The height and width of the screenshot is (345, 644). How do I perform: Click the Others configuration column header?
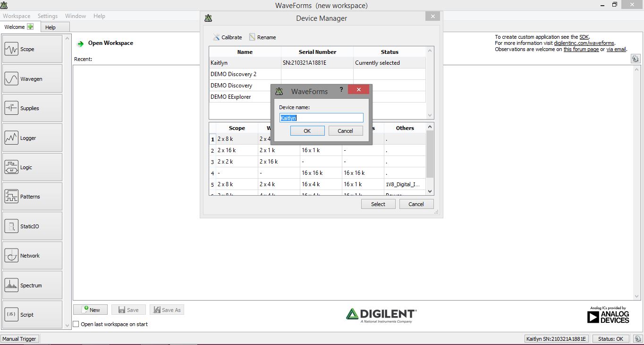[405, 128]
